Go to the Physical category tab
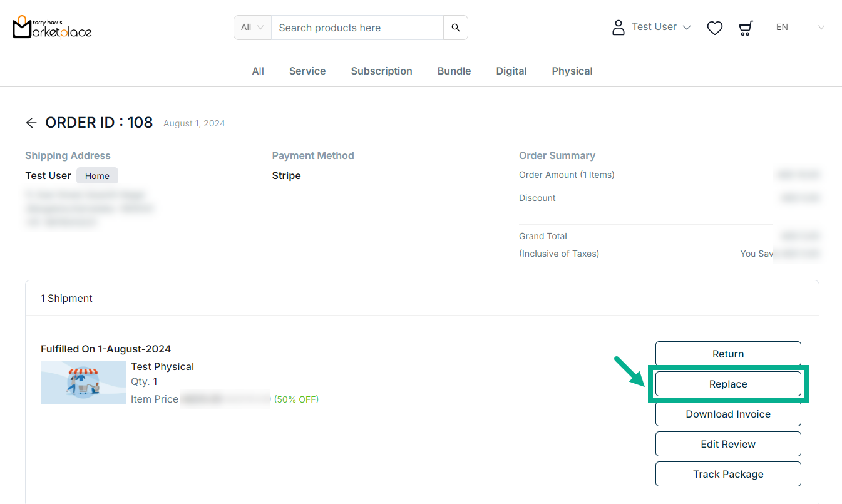The width and height of the screenshot is (842, 504). (x=572, y=71)
